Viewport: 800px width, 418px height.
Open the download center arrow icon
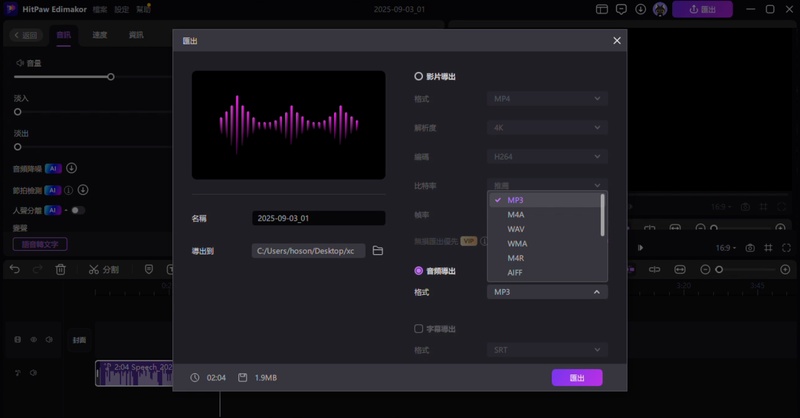[640, 9]
